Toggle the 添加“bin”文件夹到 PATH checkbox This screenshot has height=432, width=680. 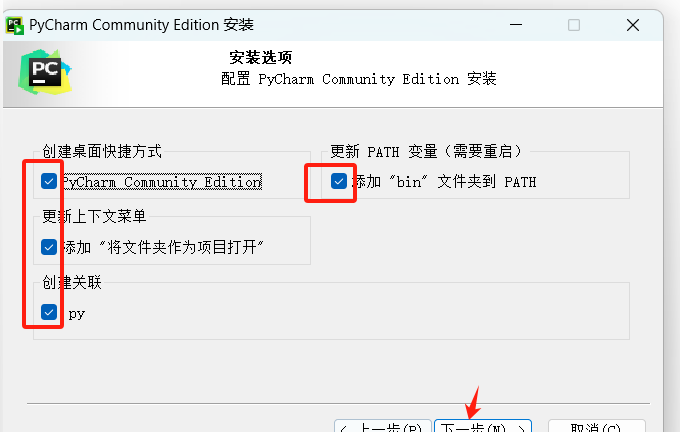339,181
